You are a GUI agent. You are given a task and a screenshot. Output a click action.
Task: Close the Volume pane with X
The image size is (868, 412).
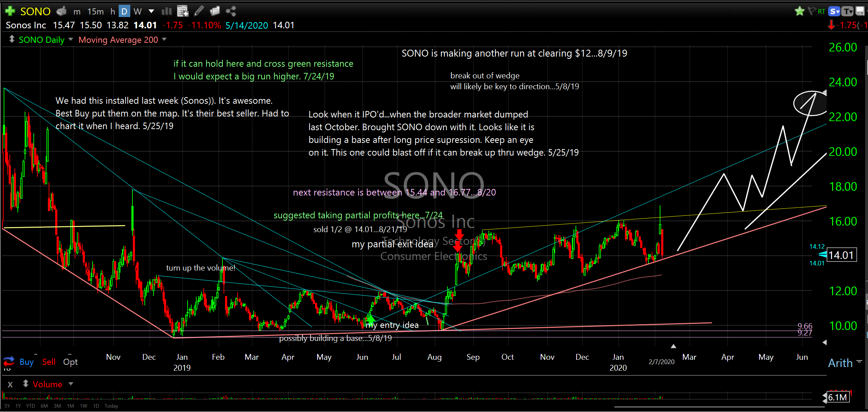(10, 384)
